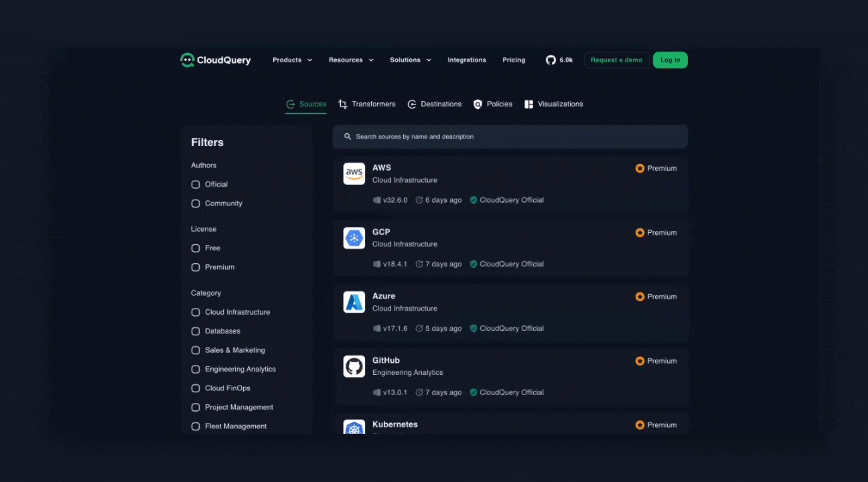Tick the Community author checkbox
This screenshot has height=482, width=868.
click(196, 204)
